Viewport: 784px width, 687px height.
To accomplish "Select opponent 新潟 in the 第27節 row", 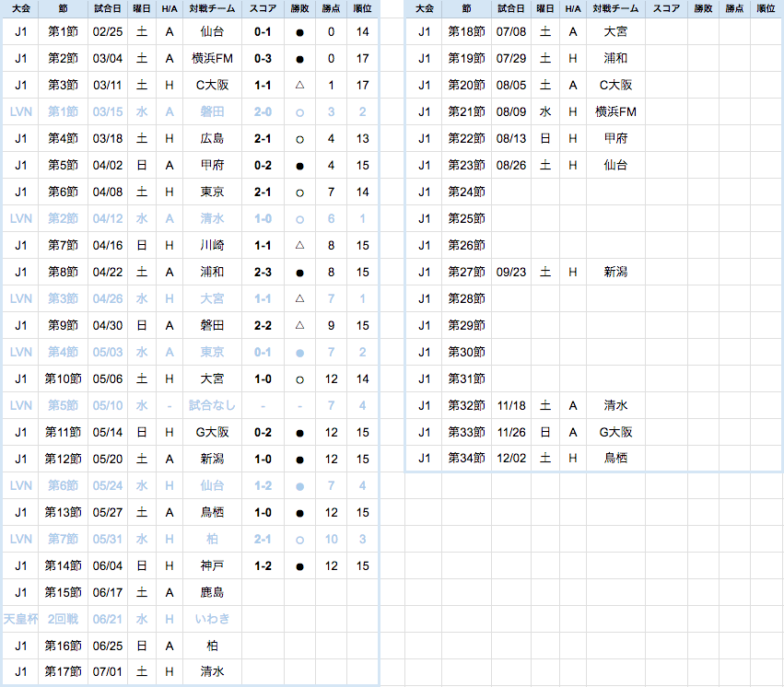I will point(615,273).
